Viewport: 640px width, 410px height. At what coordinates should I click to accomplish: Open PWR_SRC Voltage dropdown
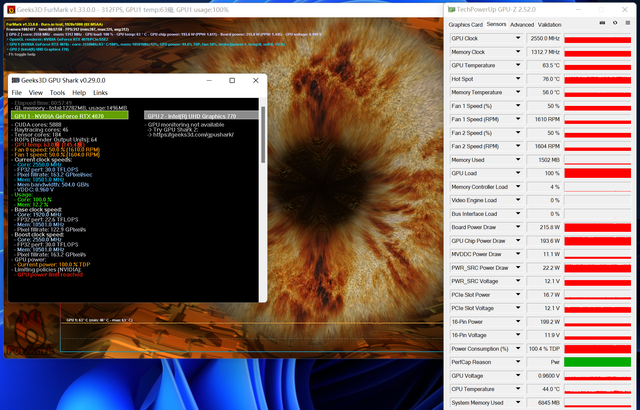518,281
